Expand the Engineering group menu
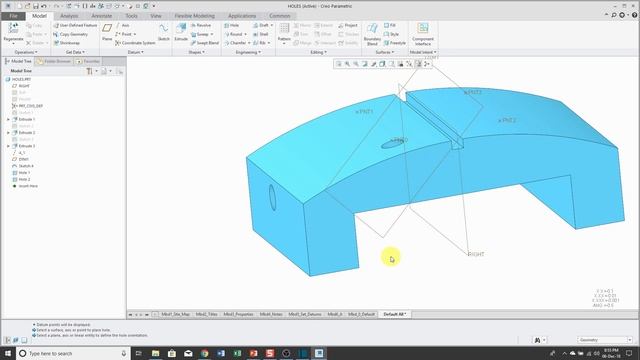 (248, 52)
